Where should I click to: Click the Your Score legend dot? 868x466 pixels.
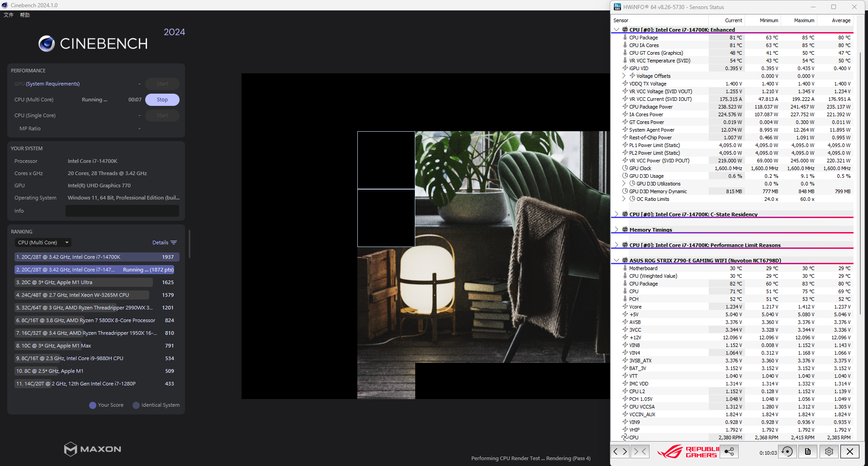[x=93, y=405]
